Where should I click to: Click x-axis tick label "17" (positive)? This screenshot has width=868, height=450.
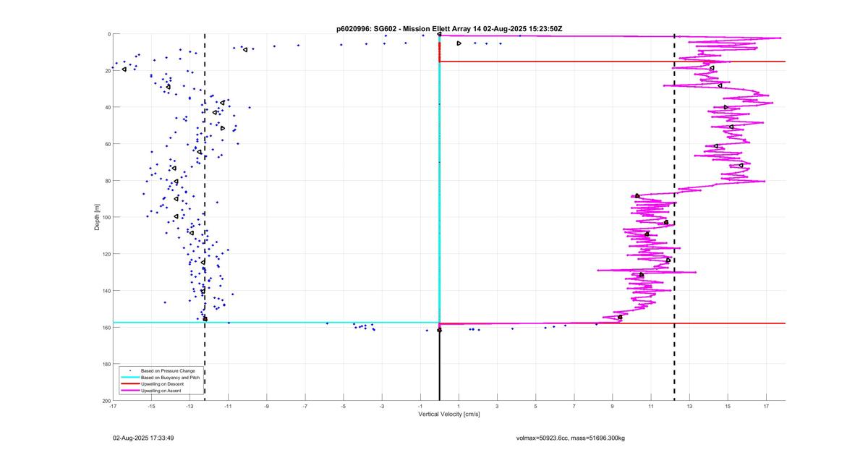tap(765, 407)
